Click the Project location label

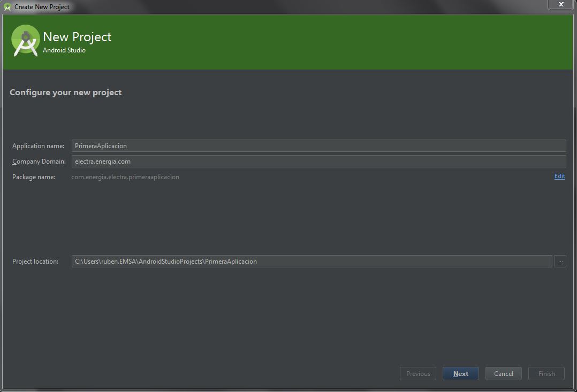coord(35,262)
